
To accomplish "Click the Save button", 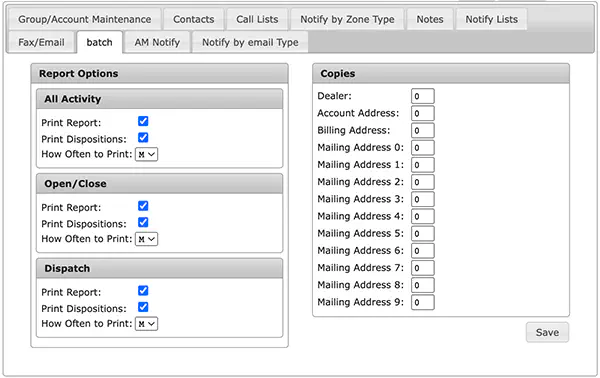I will pyautogui.click(x=547, y=332).
